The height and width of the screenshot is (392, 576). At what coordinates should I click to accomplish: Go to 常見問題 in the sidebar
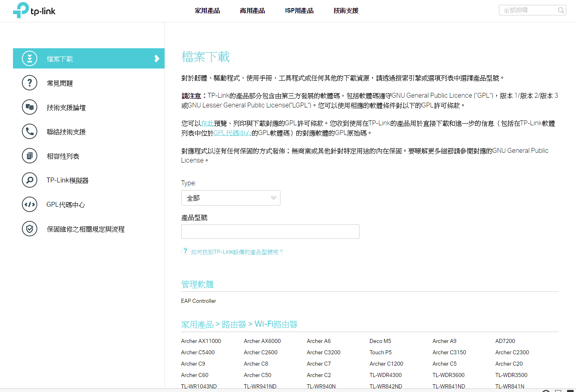click(60, 83)
